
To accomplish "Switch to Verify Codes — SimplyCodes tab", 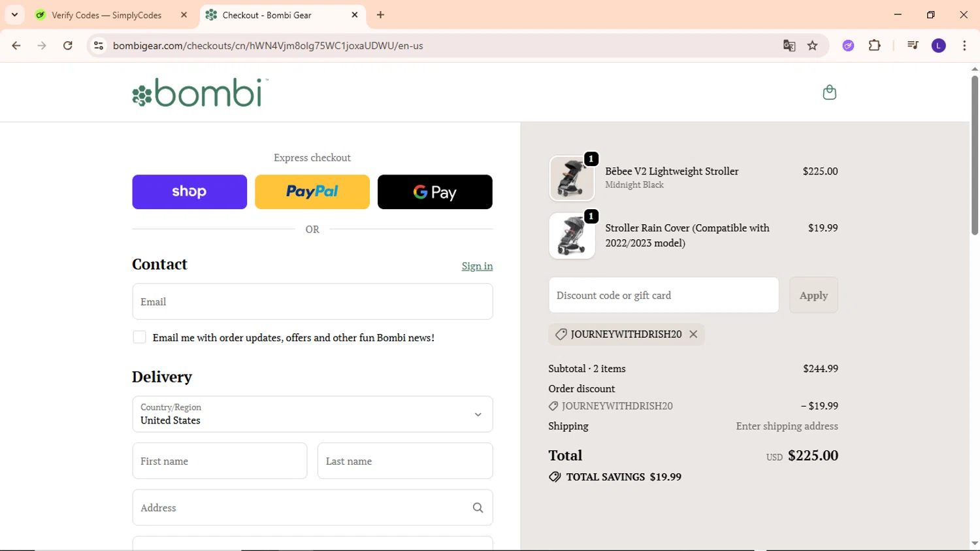I will coord(106,15).
